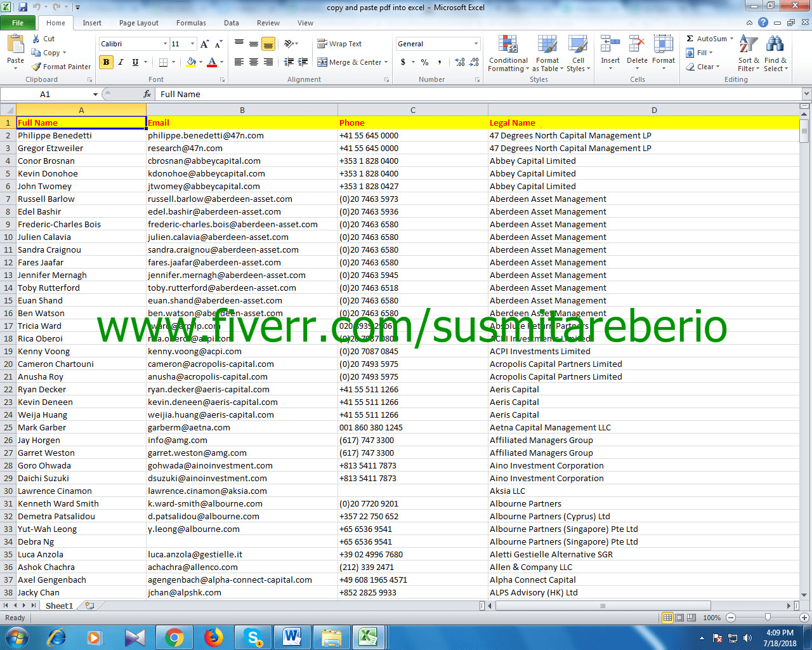Center text horizontally in the cell
This screenshot has width=812, height=650.
tap(254, 62)
